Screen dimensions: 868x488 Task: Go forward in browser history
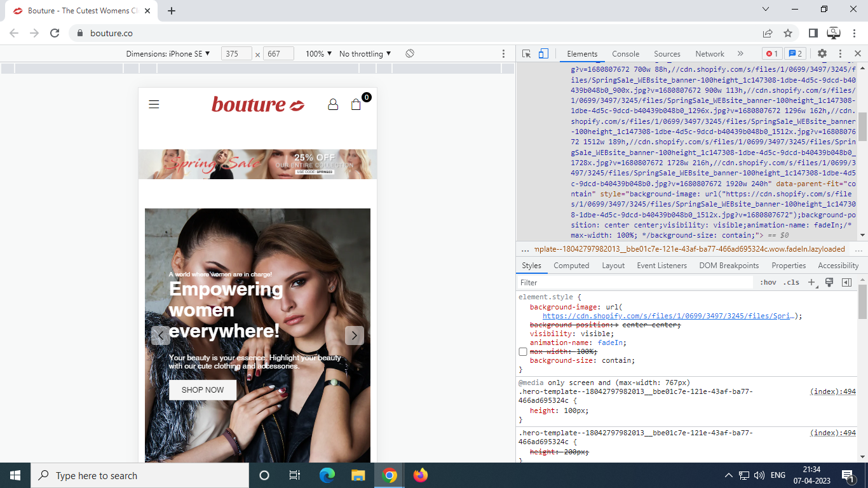pyautogui.click(x=34, y=33)
